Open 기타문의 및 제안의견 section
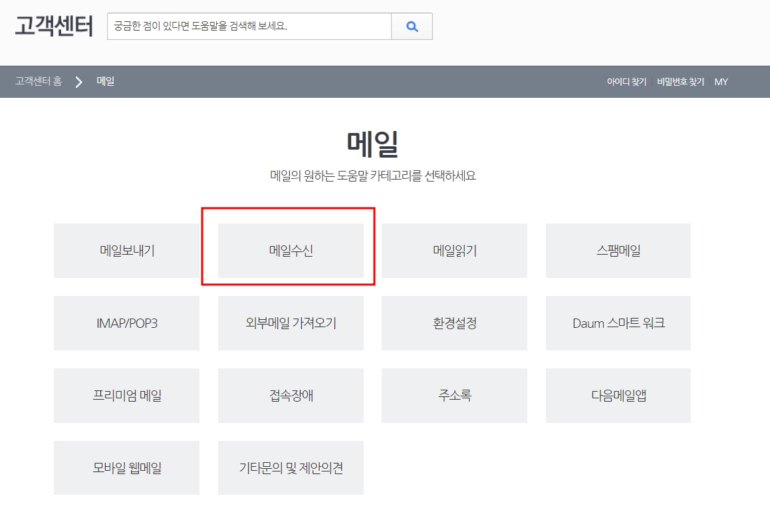This screenshot has height=532, width=770. pos(291,467)
